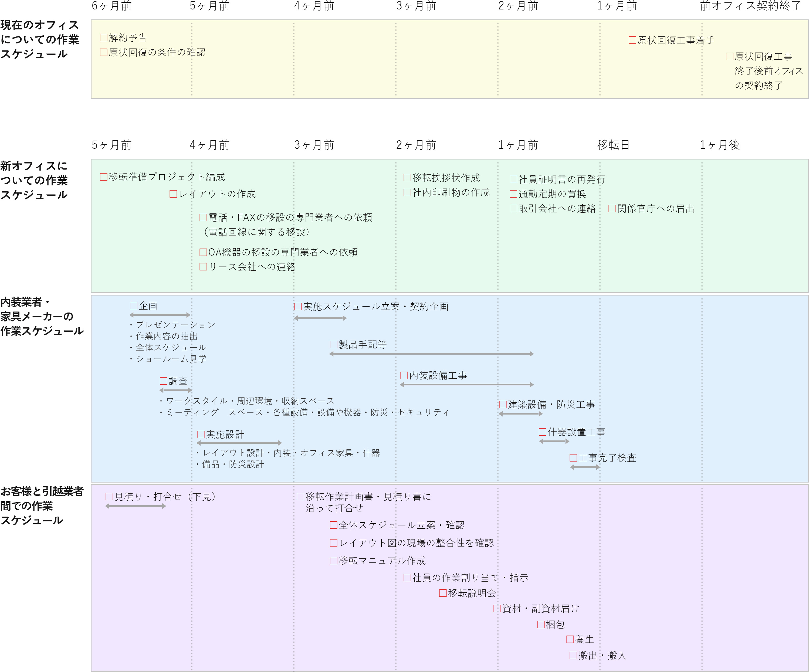Tick the 社内印刷物の作成 checkbox
Viewport: 809px width, 672px height.
pyautogui.click(x=407, y=192)
